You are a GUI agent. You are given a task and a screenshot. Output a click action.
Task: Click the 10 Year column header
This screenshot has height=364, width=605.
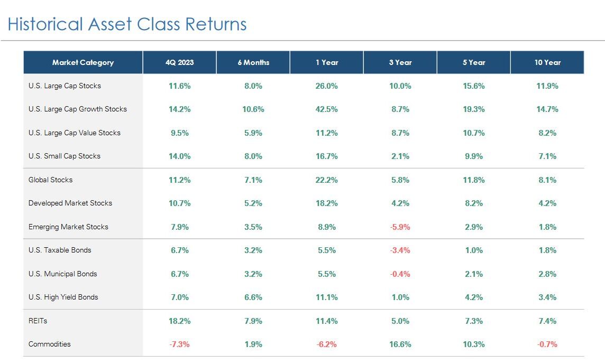pyautogui.click(x=547, y=62)
